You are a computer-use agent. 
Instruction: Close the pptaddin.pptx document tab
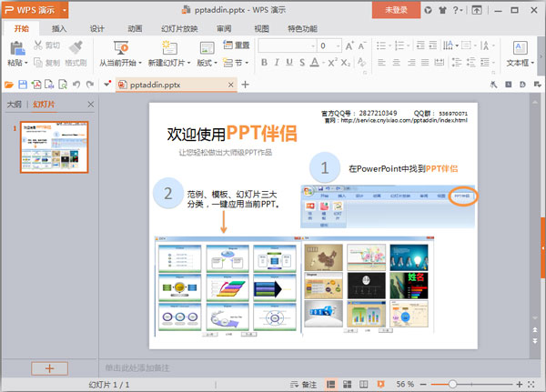pos(230,85)
